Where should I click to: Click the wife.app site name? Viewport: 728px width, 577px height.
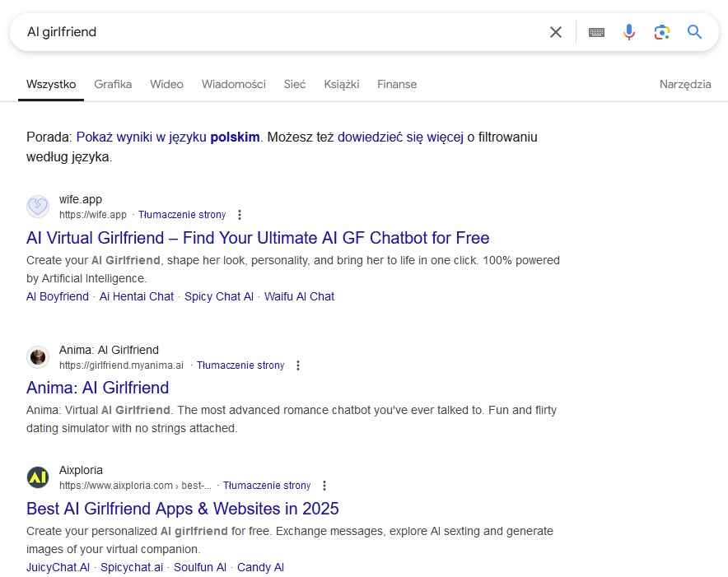[81, 199]
